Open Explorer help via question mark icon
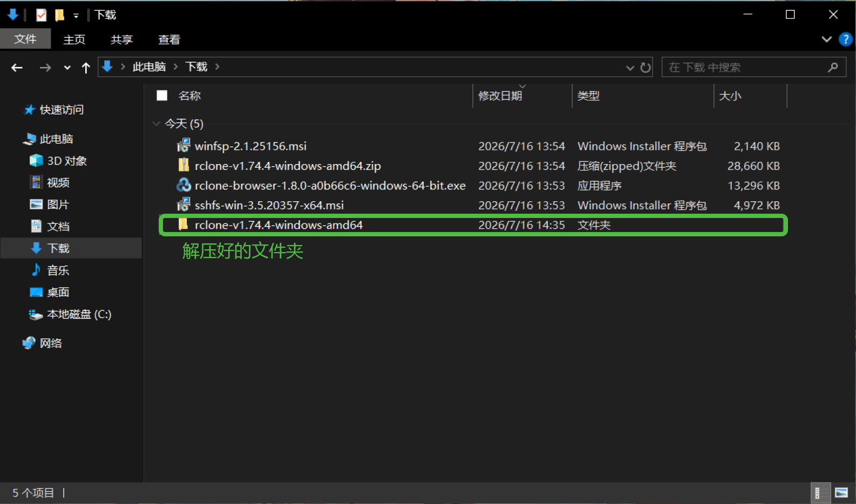This screenshot has height=504, width=856. (845, 39)
